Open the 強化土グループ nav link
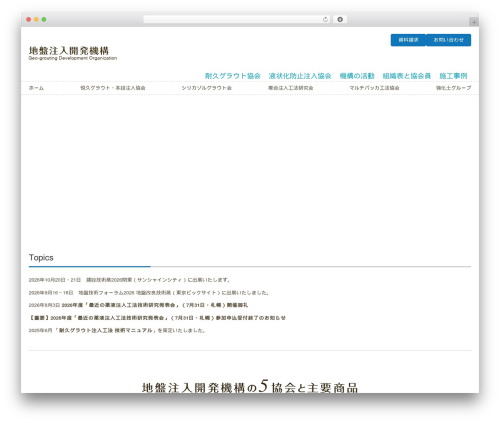 [x=453, y=88]
